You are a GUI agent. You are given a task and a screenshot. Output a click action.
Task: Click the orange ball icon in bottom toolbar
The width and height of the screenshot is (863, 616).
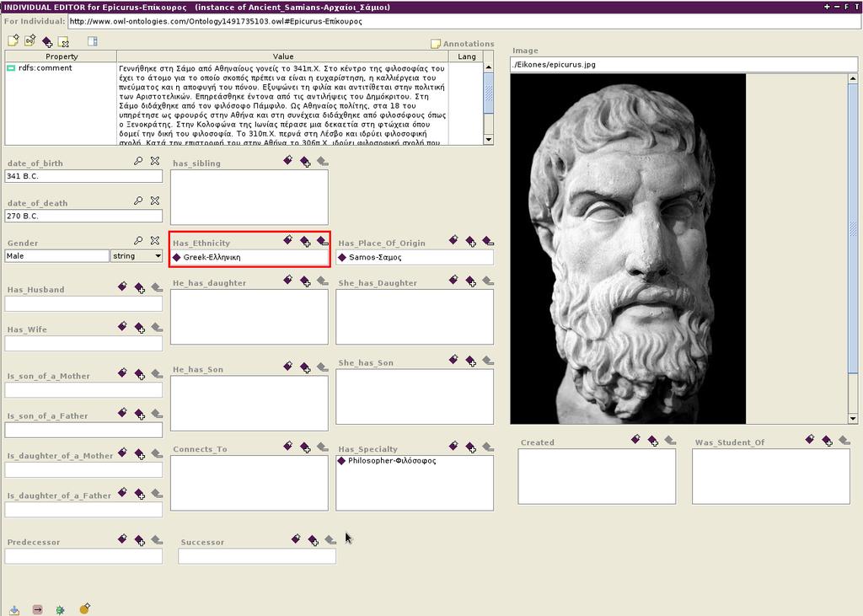coord(84,608)
